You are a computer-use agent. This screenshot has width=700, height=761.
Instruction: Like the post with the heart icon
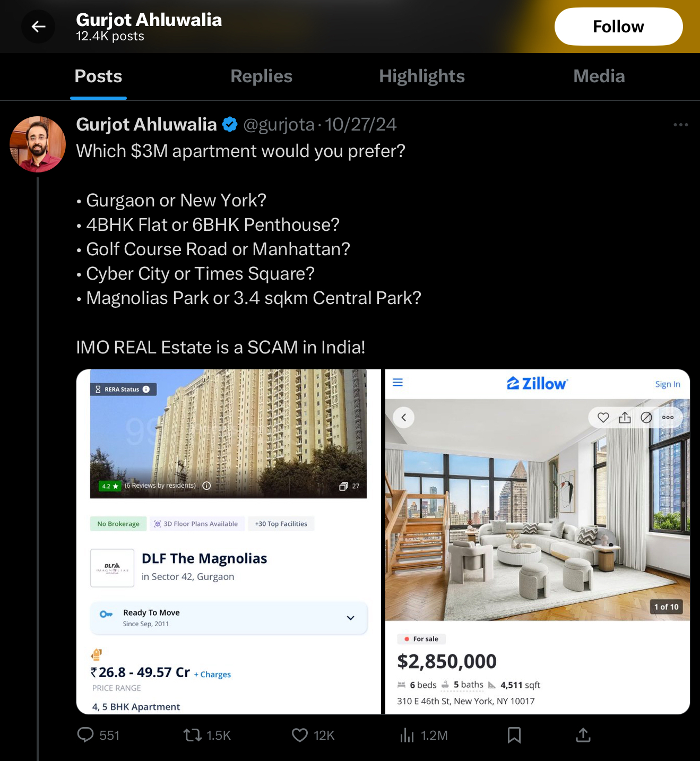coord(313,735)
